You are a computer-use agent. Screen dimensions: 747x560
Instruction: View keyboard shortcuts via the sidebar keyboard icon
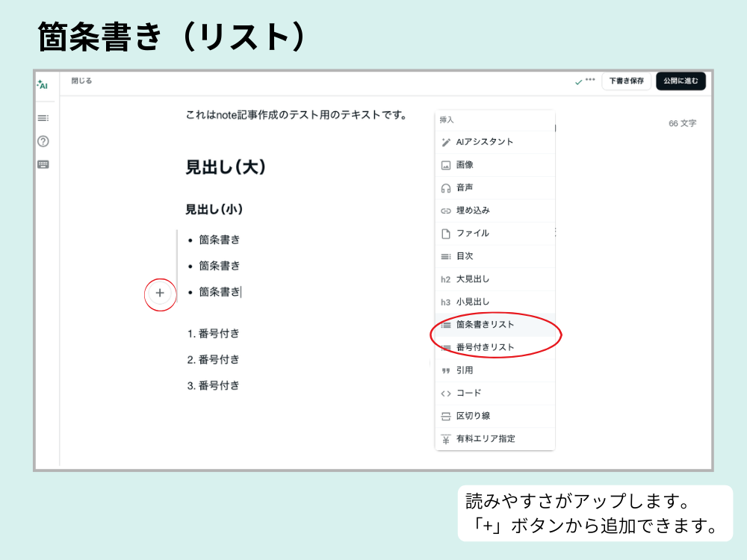43,164
